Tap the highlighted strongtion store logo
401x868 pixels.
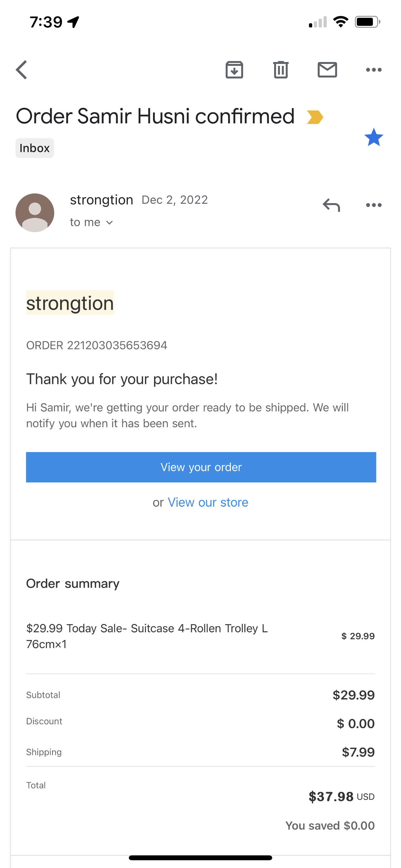point(70,303)
